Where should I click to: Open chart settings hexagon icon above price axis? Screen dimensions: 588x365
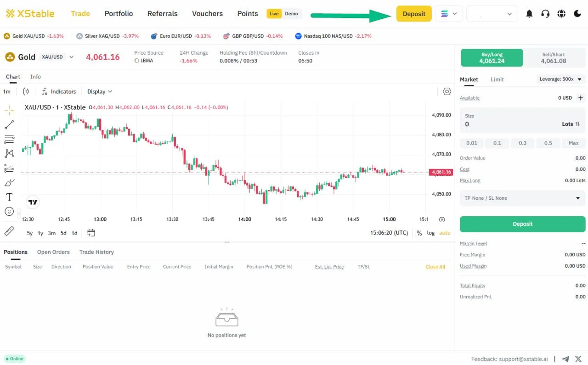tap(447, 91)
